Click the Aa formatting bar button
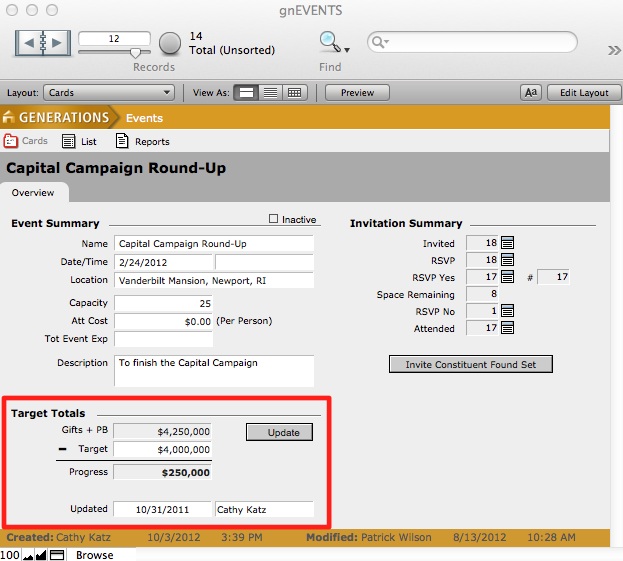Image resolution: width=623 pixels, height=561 pixels. tap(531, 92)
